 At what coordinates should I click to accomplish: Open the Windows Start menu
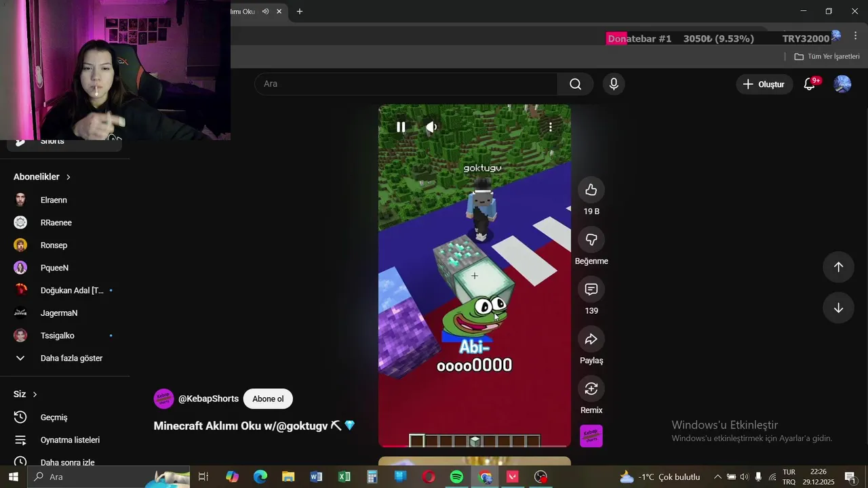click(x=13, y=476)
